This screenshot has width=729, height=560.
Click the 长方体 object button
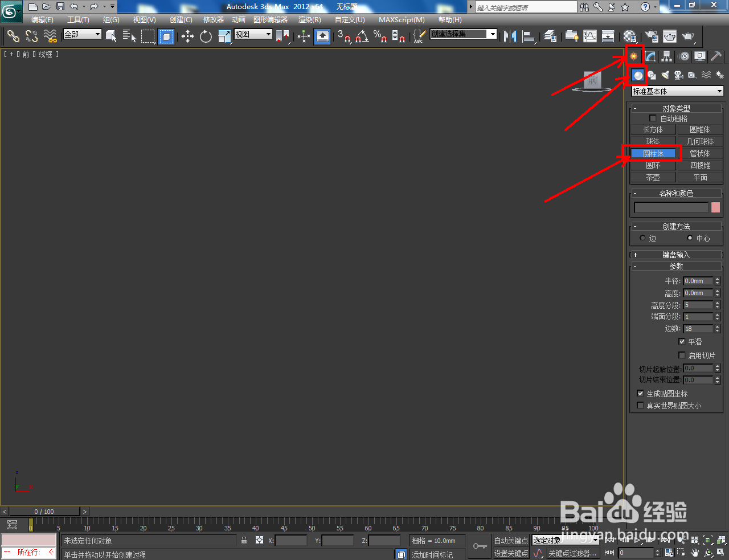653,130
